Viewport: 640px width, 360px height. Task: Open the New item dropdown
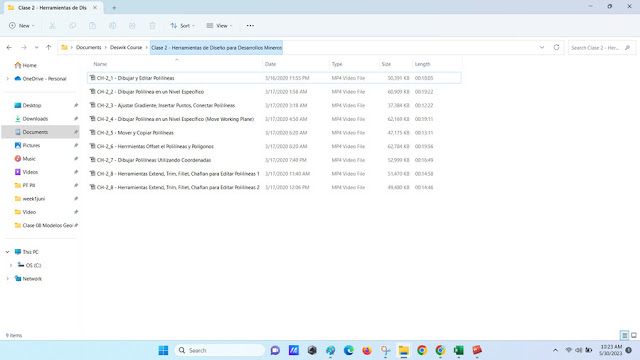point(22,26)
